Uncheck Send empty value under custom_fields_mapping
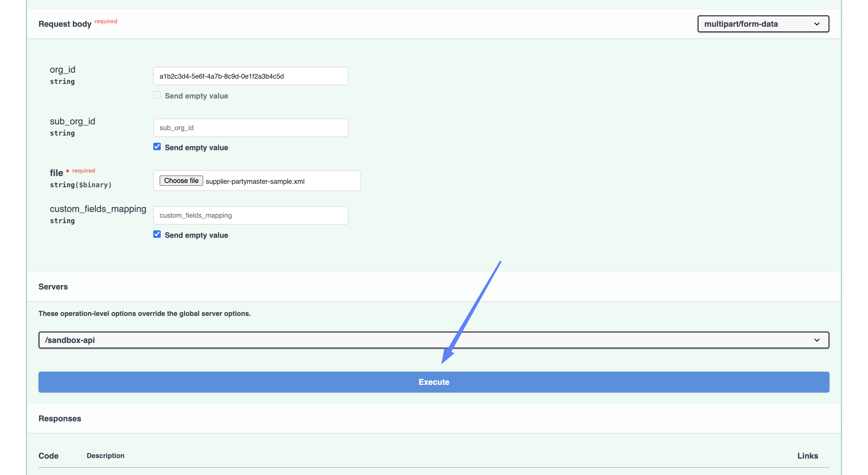Image resolution: width=868 pixels, height=475 pixels. (157, 234)
